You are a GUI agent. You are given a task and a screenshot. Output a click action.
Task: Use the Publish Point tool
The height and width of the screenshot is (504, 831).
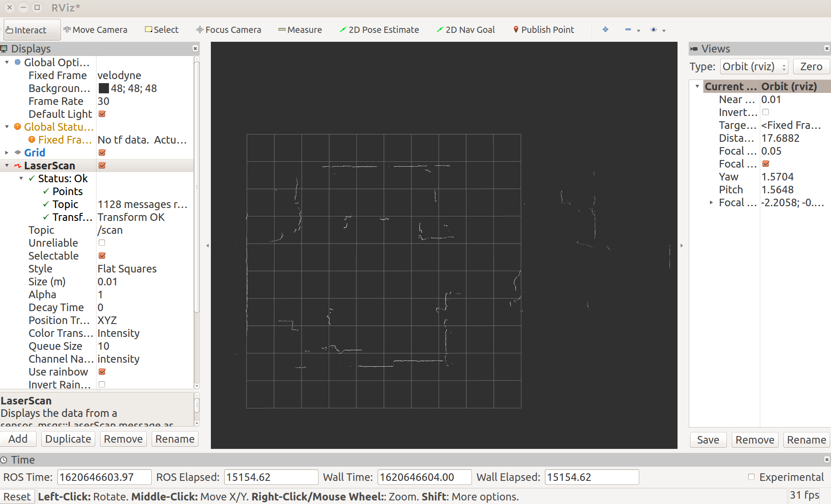coord(543,29)
